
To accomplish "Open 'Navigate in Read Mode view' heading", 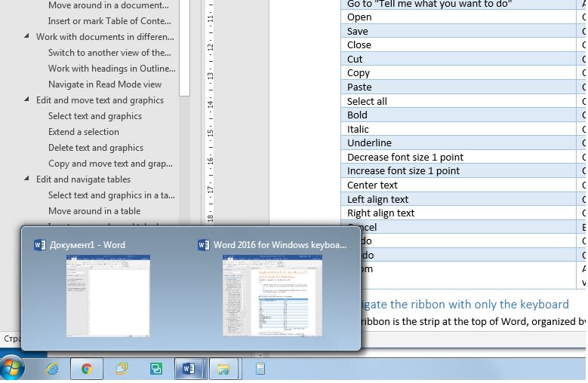I will (105, 84).
